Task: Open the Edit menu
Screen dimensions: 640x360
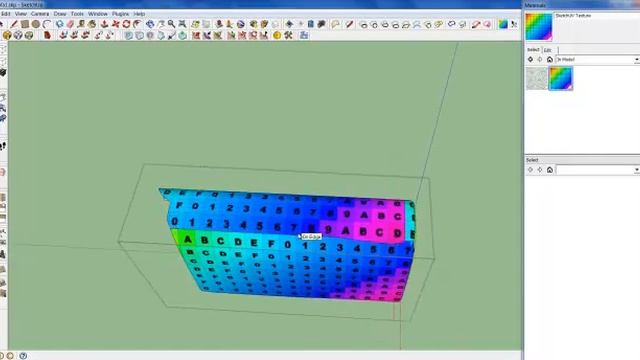Action: coord(5,14)
